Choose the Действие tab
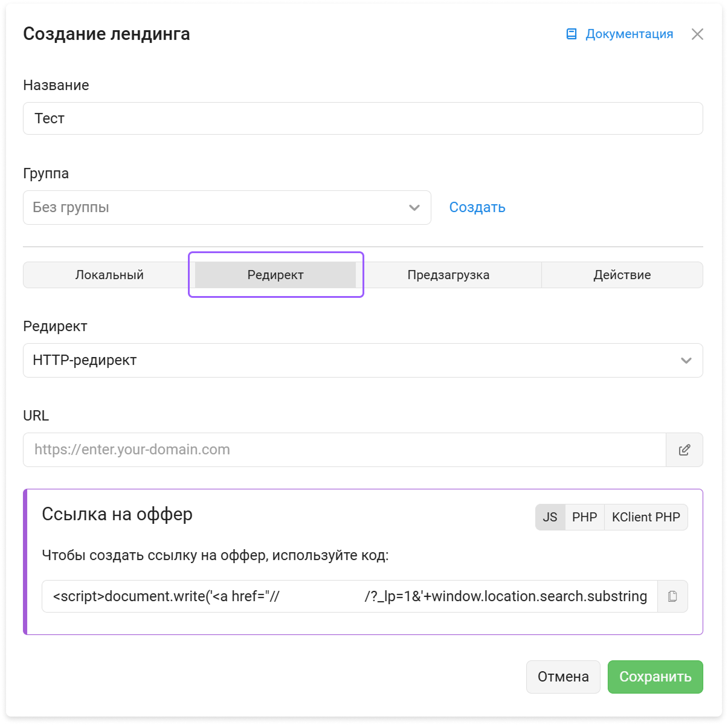Screen dimensions: 728x725 (x=622, y=275)
